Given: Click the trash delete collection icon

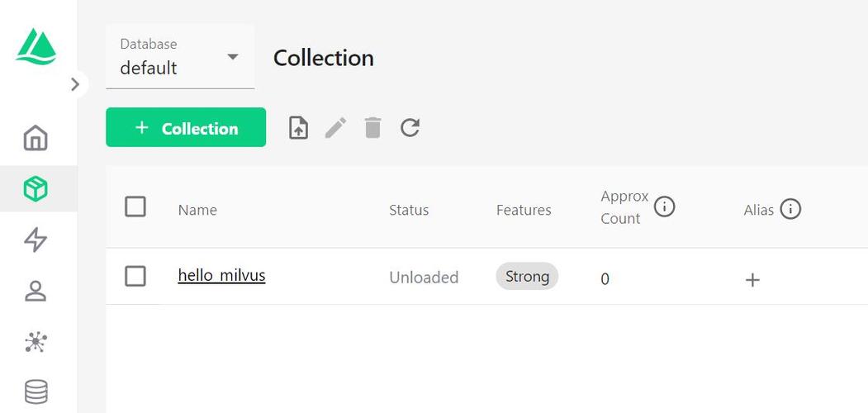Looking at the screenshot, I should tap(373, 128).
